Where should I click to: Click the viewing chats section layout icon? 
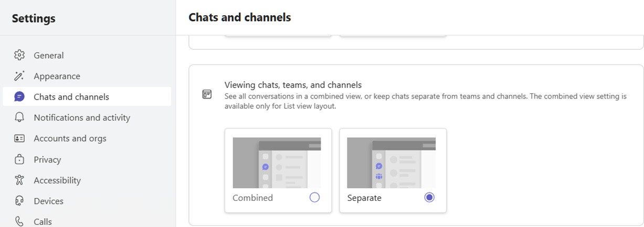point(207,94)
